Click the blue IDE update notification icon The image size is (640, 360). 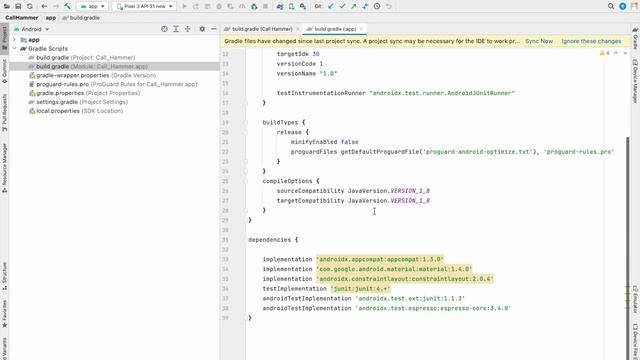pyautogui.click(x=622, y=6)
